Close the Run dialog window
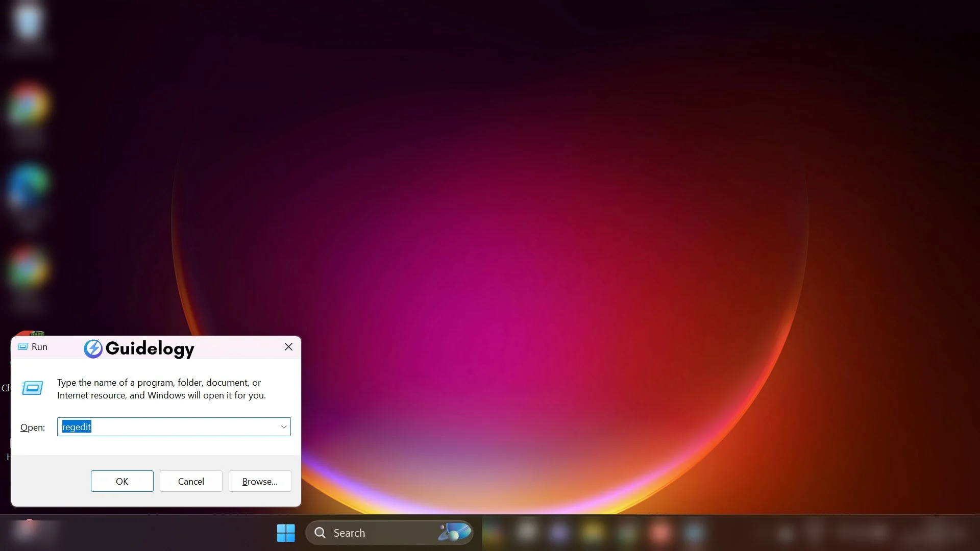Viewport: 980px width, 551px height. click(288, 346)
